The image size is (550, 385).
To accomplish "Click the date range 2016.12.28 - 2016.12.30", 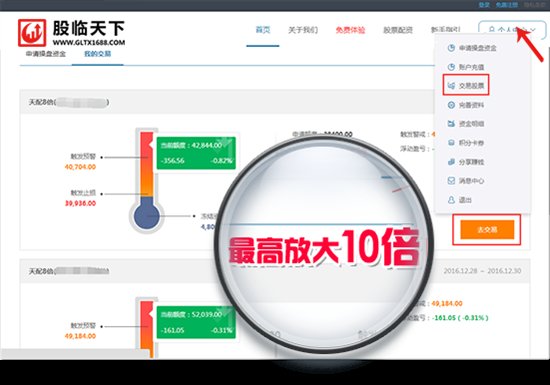I will (x=482, y=271).
